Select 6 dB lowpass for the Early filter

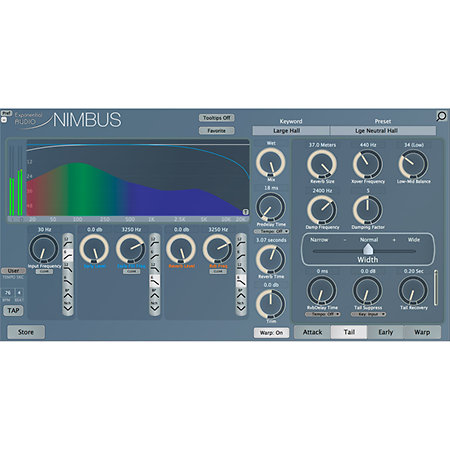coord(155,280)
